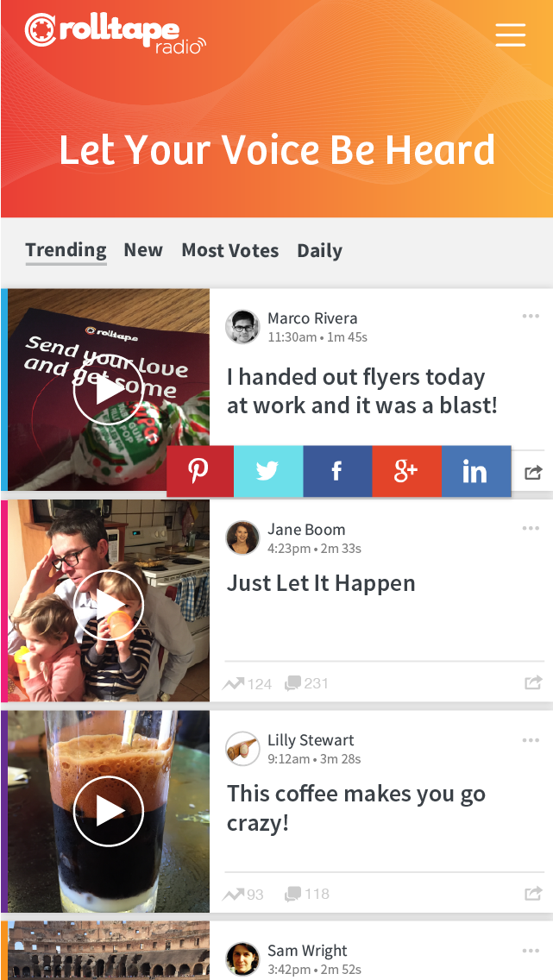Click share icon on Jane Boom's post
The height and width of the screenshot is (980, 553).
tap(533, 683)
